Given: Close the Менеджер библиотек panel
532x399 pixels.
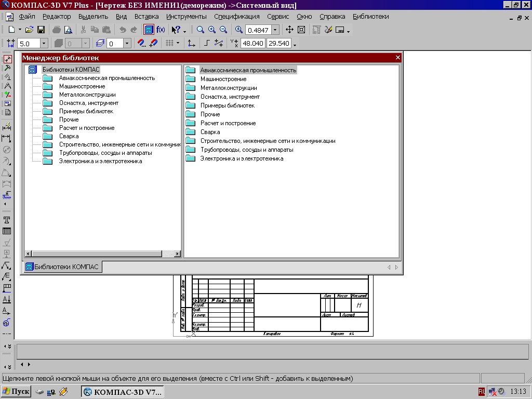Looking at the screenshot, I should pyautogui.click(x=398, y=57).
